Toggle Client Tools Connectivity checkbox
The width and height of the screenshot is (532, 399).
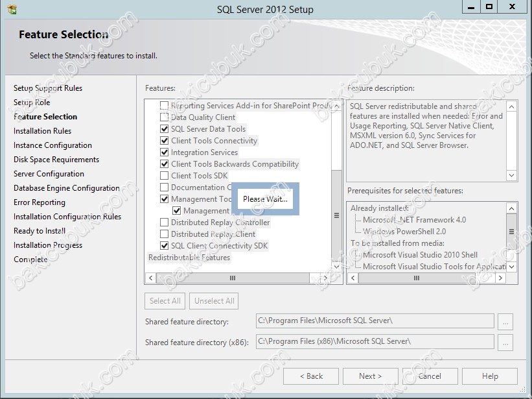click(164, 141)
